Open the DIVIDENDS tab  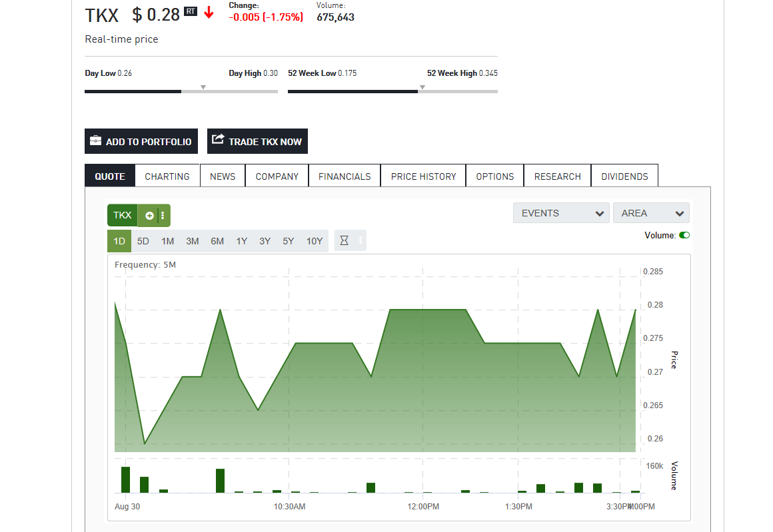tap(624, 175)
